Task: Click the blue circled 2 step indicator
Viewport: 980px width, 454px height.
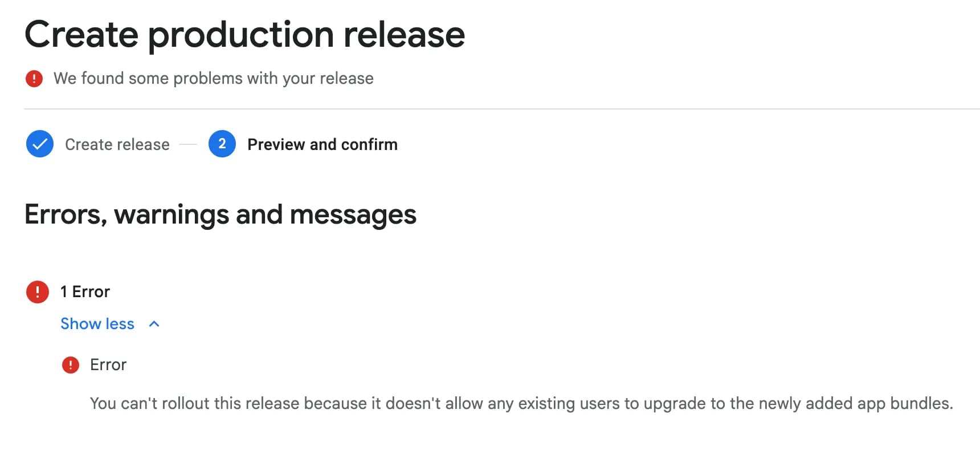Action: coord(222,144)
